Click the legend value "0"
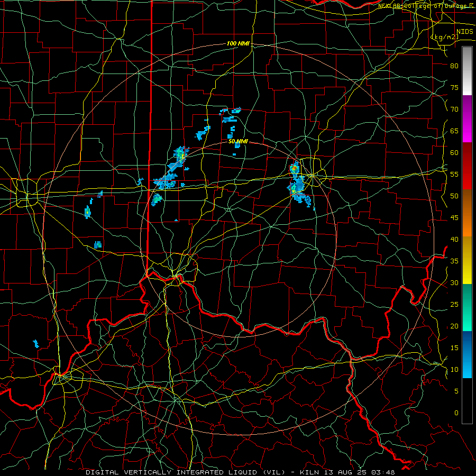Image resolution: width=476 pixels, height=476 pixels. [x=456, y=413]
